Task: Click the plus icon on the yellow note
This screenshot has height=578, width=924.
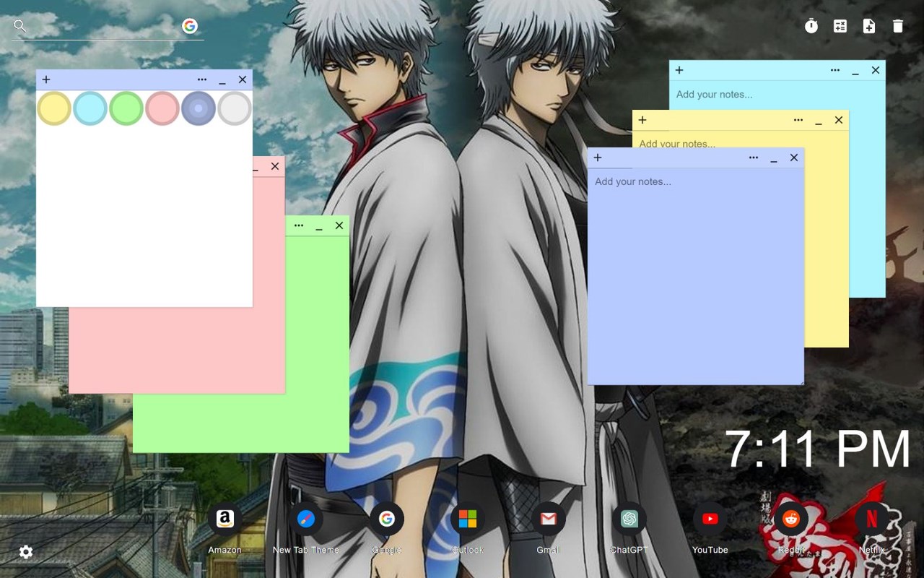Action: coord(642,120)
